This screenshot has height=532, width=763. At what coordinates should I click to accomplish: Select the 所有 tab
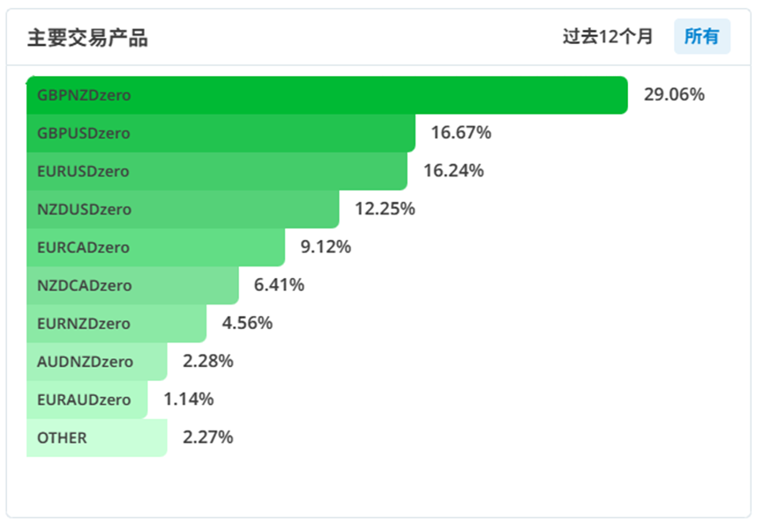702,37
